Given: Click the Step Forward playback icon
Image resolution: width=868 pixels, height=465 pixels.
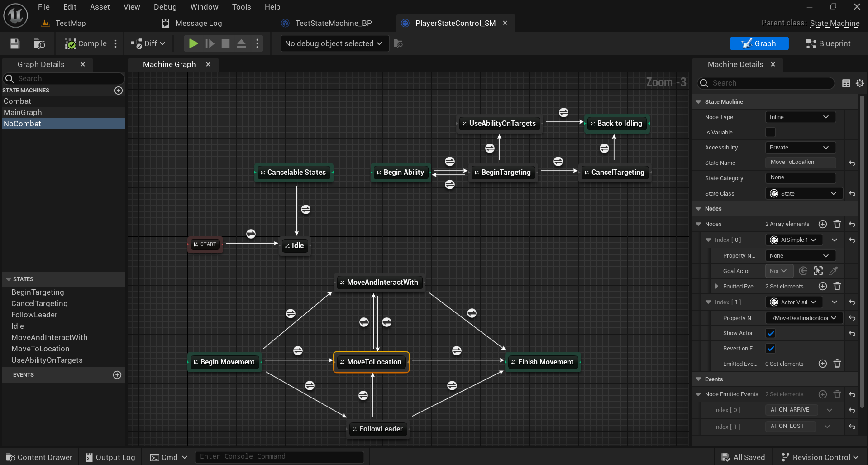Looking at the screenshot, I should tap(210, 43).
